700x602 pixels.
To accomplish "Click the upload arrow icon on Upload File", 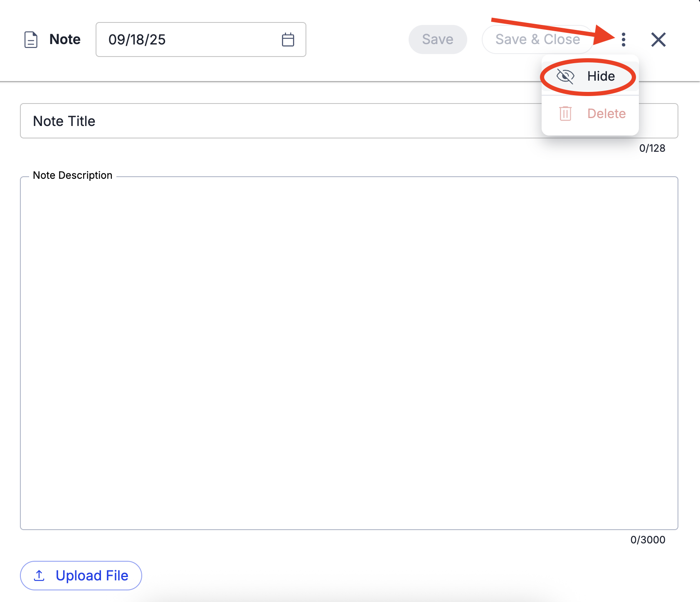I will pos(39,575).
